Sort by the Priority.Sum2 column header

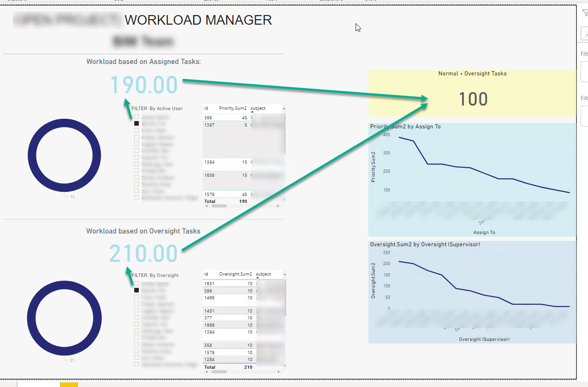click(233, 108)
